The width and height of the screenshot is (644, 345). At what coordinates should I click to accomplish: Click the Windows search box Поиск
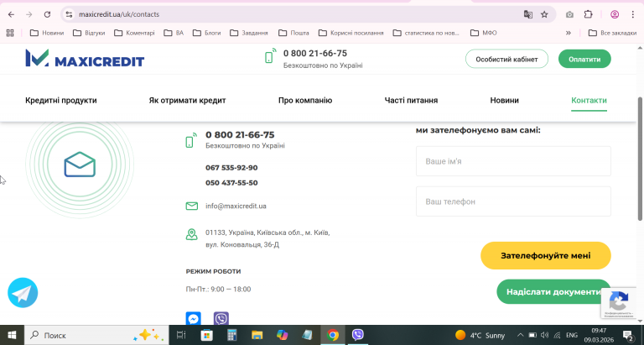click(96, 335)
